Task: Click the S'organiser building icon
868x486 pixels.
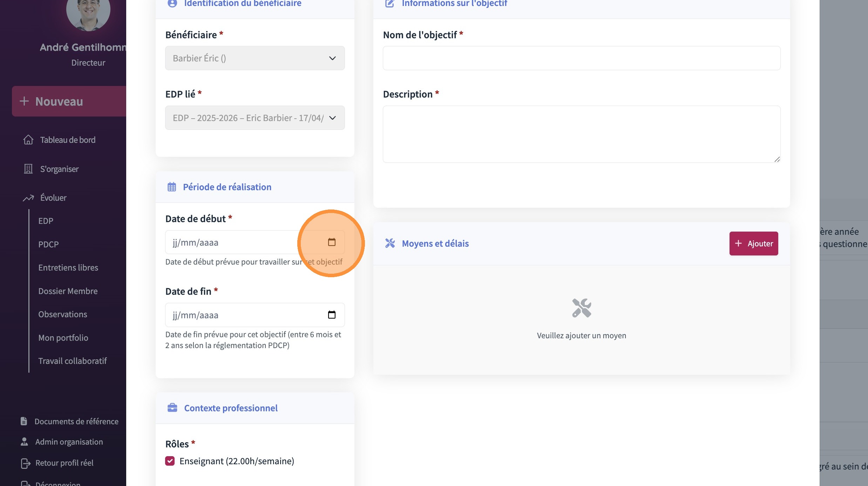Action: point(28,169)
